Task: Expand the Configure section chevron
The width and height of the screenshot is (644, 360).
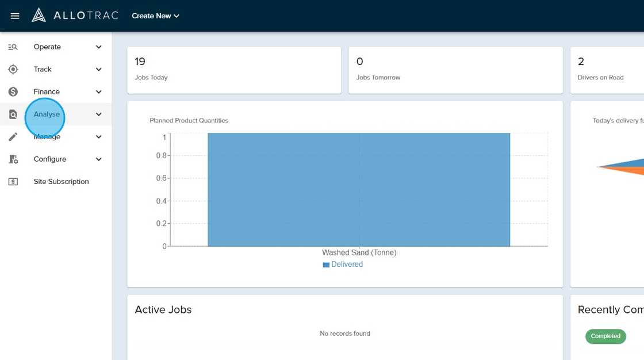Action: (x=98, y=159)
